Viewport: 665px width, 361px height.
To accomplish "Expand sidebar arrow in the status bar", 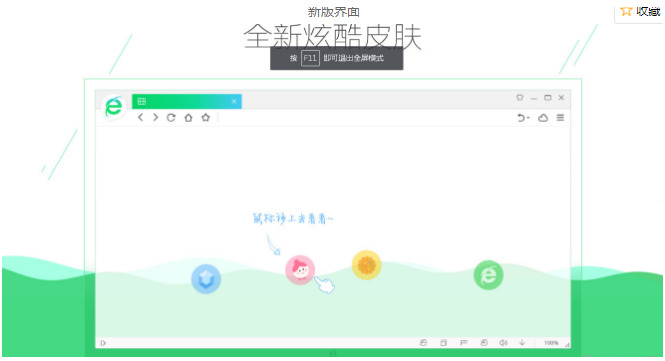I will (x=103, y=343).
